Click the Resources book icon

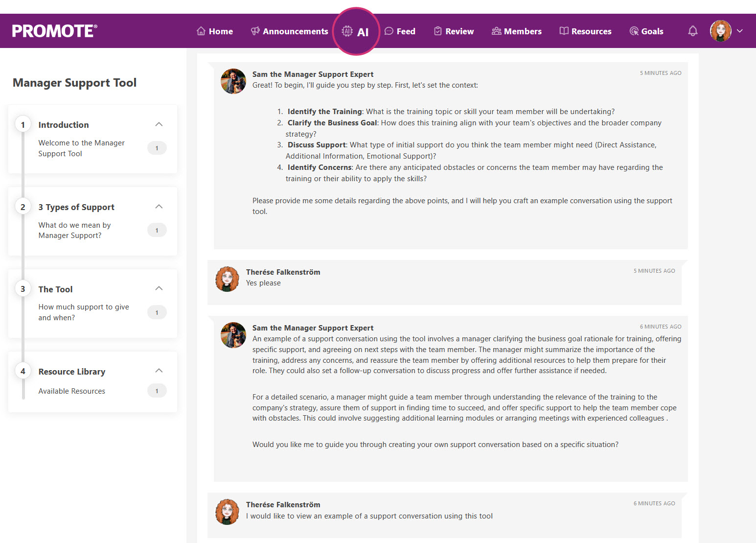pos(564,31)
